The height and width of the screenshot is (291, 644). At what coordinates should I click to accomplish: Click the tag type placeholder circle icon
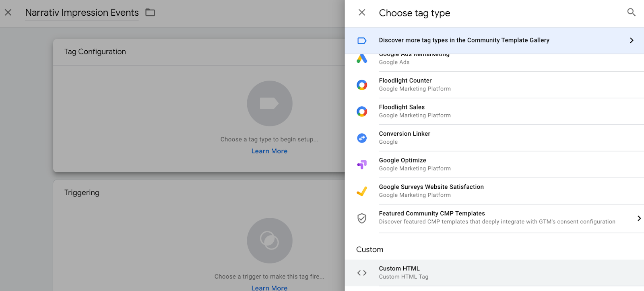(269, 103)
